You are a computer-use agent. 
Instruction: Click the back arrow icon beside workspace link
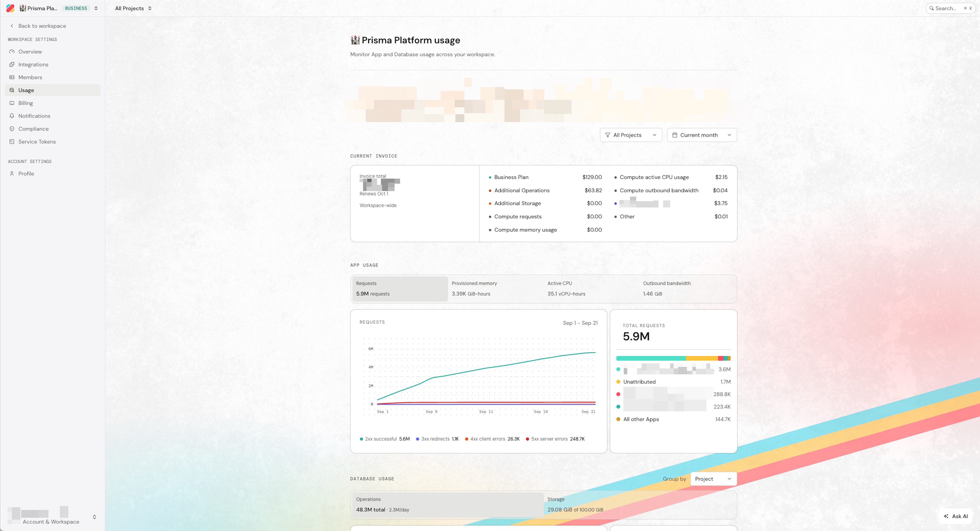pyautogui.click(x=12, y=26)
